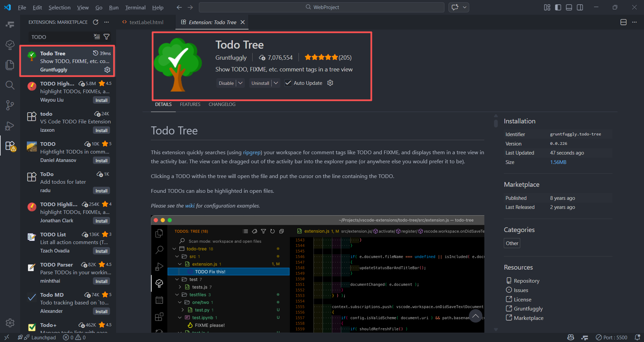644x342 pixels.
Task: Open errors and warnings count in status bar
Action: click(74, 337)
